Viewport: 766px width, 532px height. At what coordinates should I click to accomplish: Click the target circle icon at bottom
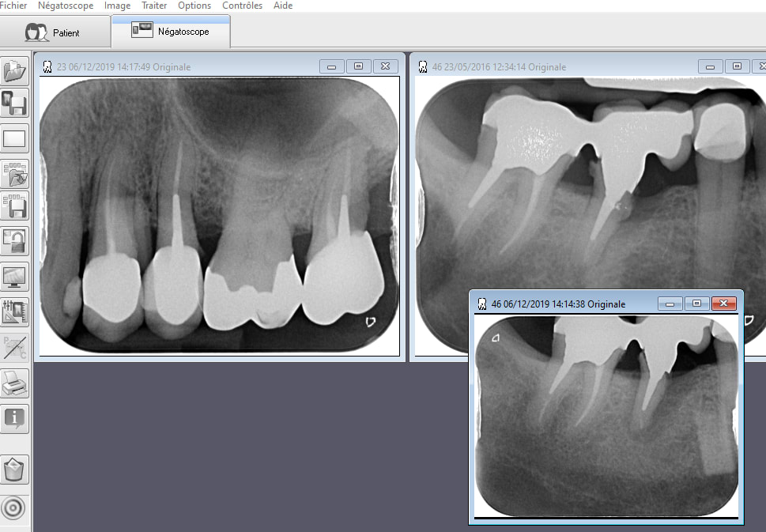[x=15, y=507]
